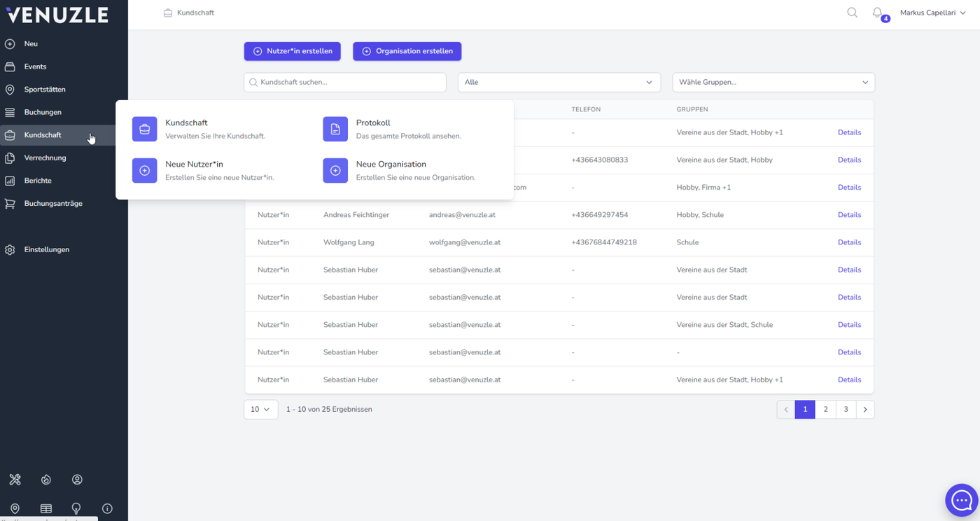Click the Einstellungen gear icon
980x521 pixels.
click(10, 249)
